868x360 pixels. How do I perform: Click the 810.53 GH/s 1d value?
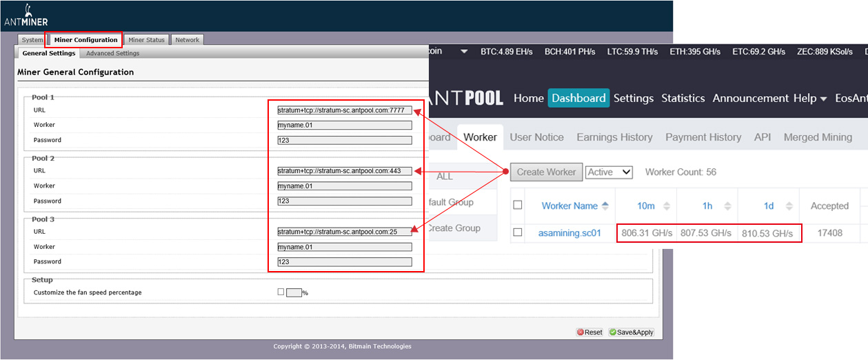tap(767, 233)
